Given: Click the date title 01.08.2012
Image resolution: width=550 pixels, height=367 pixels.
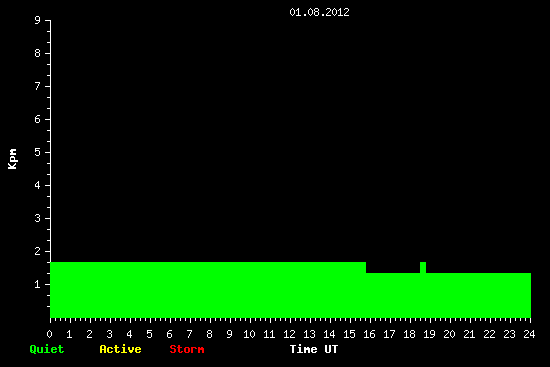Looking at the screenshot, I should click(x=319, y=12).
